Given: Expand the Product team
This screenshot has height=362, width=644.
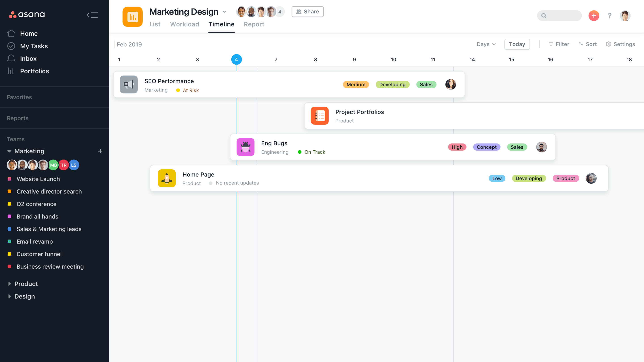Looking at the screenshot, I should point(9,284).
